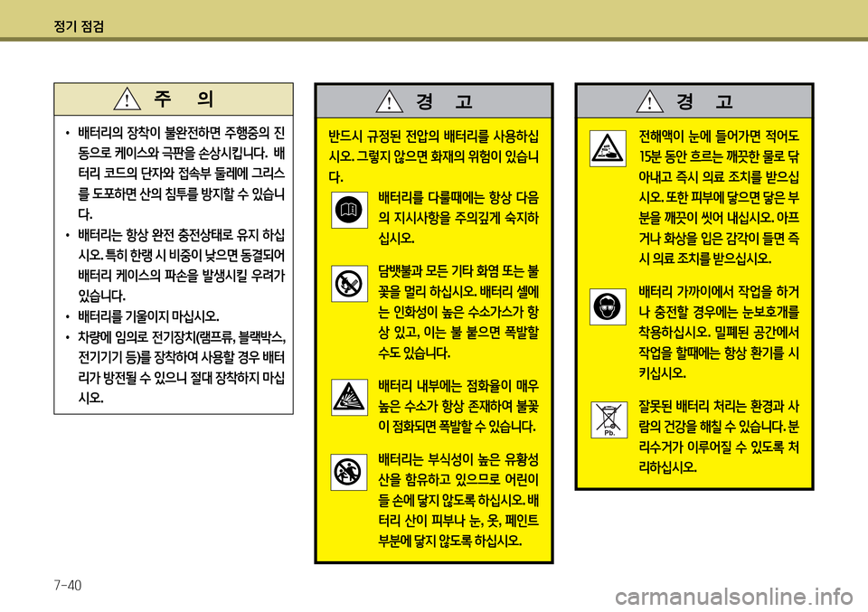Viewport: 868px width, 612px height.
Task: Click the no-smoking no-flame icon
Action: click(x=349, y=284)
